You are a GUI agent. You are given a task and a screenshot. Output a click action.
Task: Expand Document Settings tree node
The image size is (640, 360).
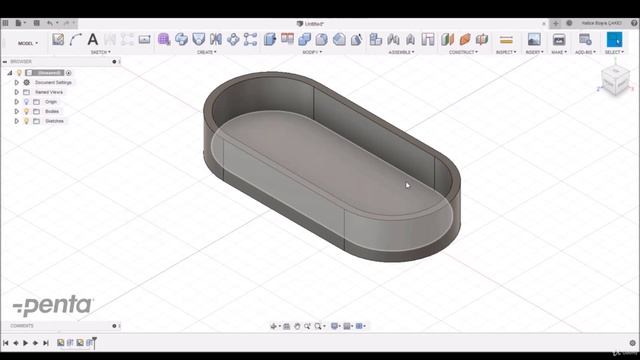pos(17,82)
